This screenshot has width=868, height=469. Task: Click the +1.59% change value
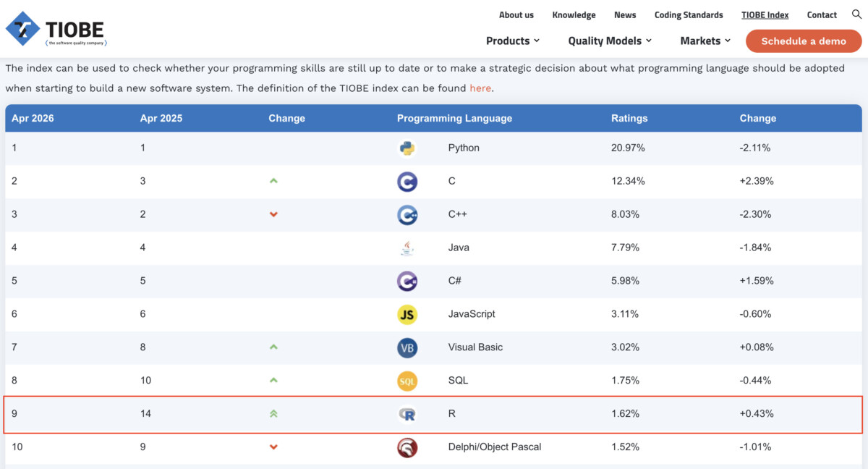pos(757,281)
